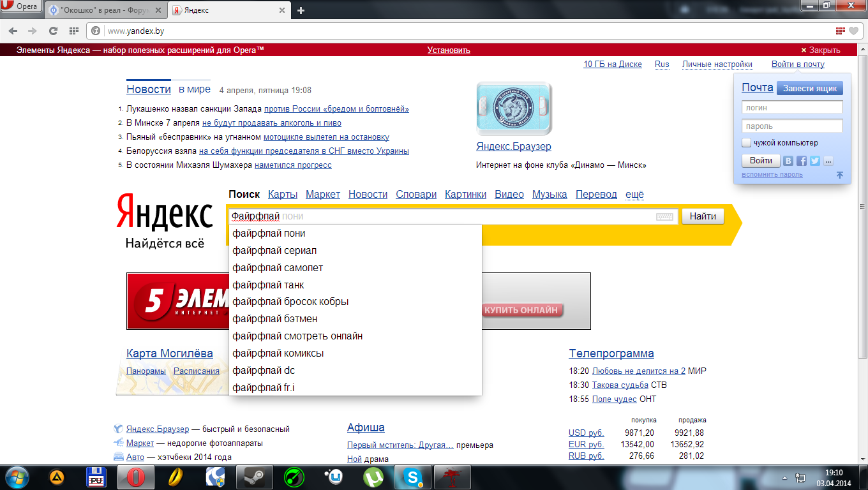Click the 'Войти' login button
The width and height of the screenshot is (868, 490).
(x=761, y=161)
